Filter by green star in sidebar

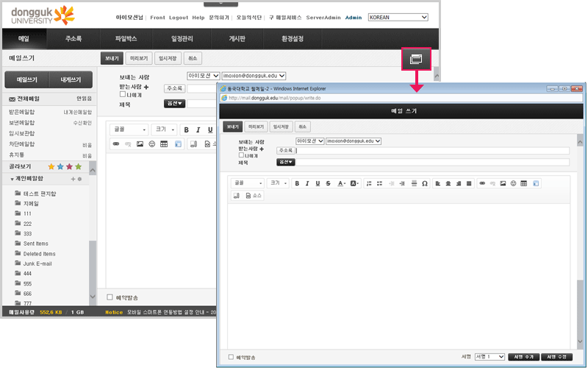pyautogui.click(x=79, y=166)
